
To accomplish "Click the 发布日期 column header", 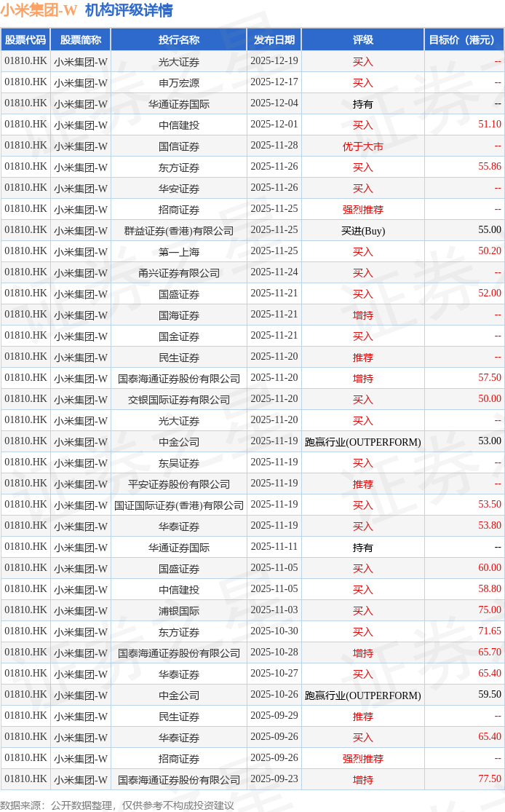I will coord(274,40).
